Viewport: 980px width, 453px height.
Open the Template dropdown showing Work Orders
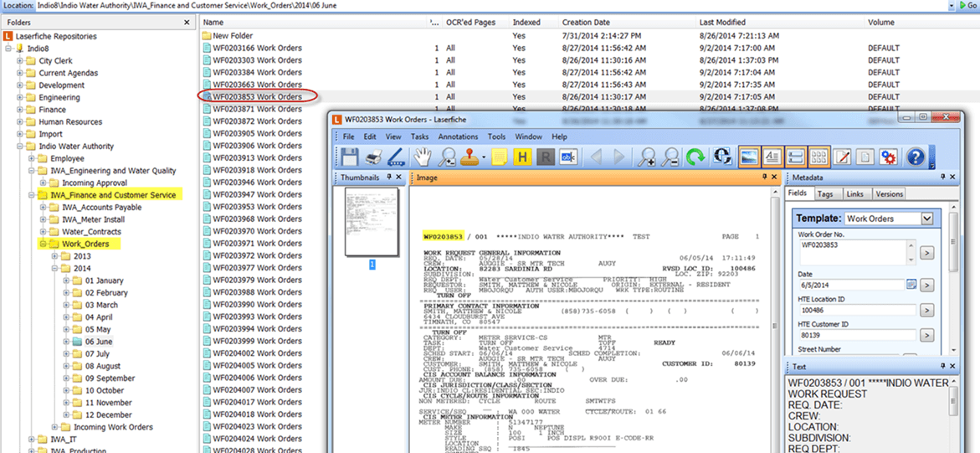tap(926, 219)
